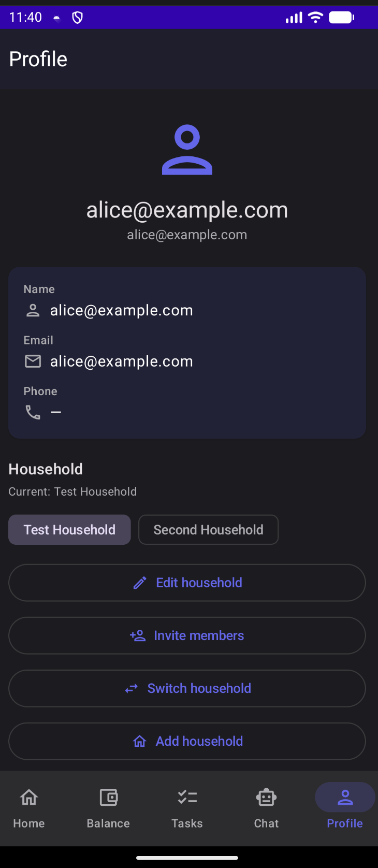The height and width of the screenshot is (868, 378).
Task: Click the envelope icon beside Email
Action: 33,361
